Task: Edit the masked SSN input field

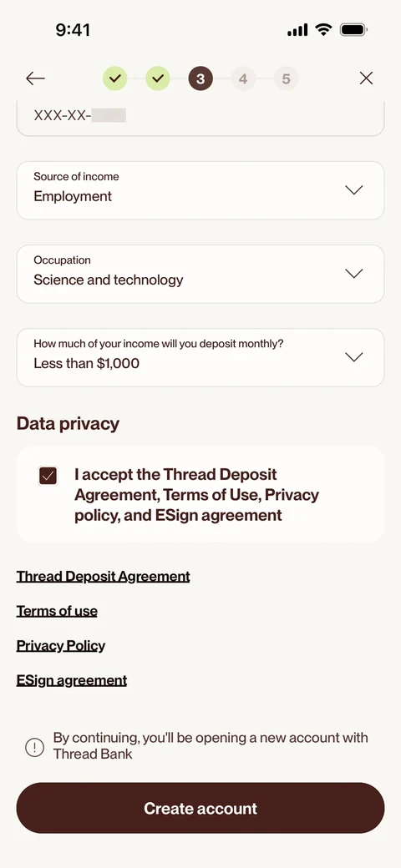Action: pos(200,118)
